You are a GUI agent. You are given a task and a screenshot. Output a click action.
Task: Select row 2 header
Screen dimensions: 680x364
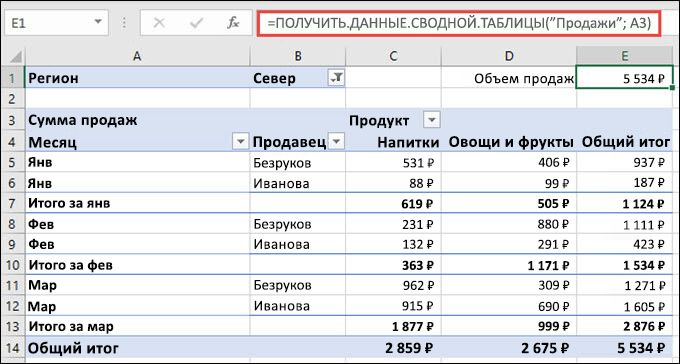click(13, 99)
